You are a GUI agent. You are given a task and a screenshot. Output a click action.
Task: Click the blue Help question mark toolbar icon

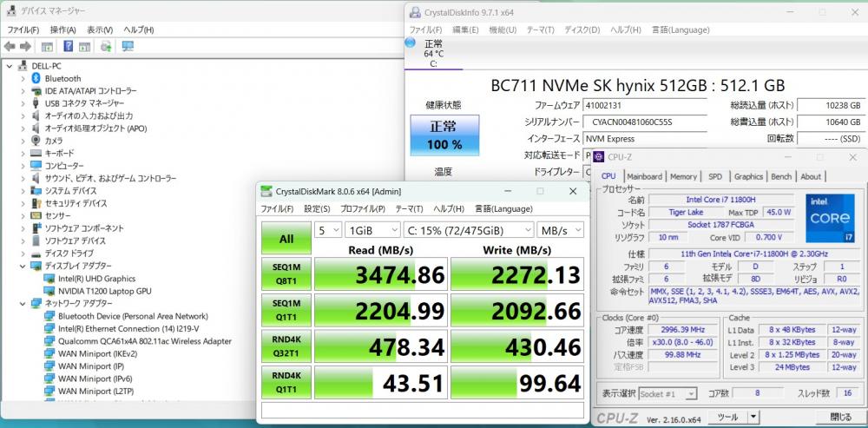68,47
